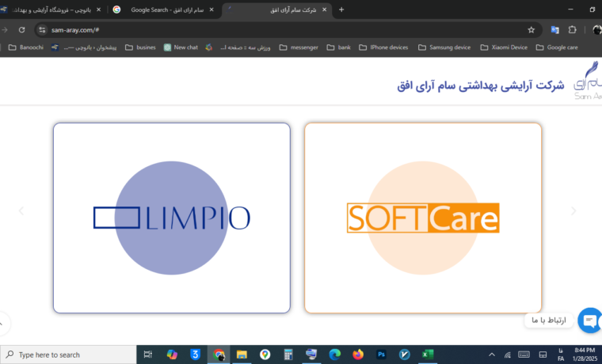Open a new browser tab
The height and width of the screenshot is (364, 602).
tap(341, 9)
